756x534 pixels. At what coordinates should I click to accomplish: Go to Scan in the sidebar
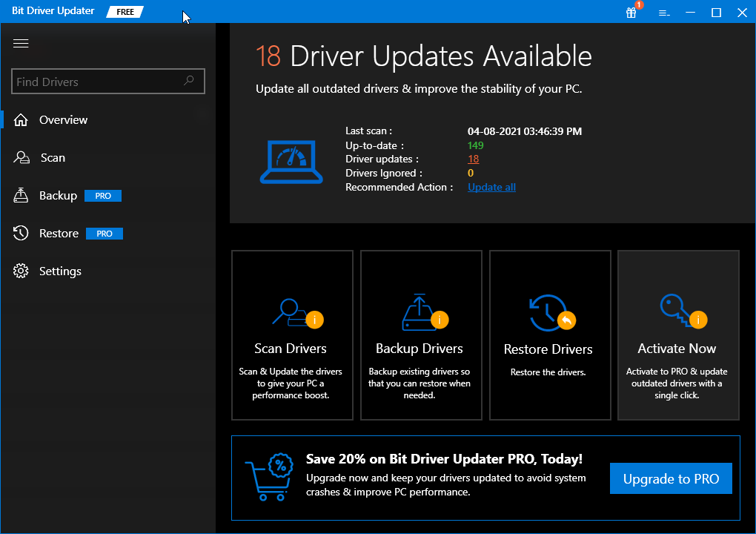pos(52,158)
